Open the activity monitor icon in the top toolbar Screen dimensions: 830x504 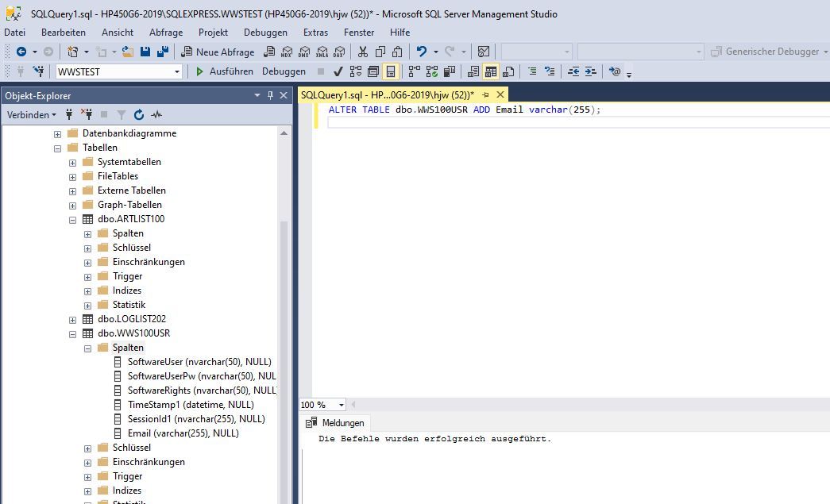tap(483, 52)
